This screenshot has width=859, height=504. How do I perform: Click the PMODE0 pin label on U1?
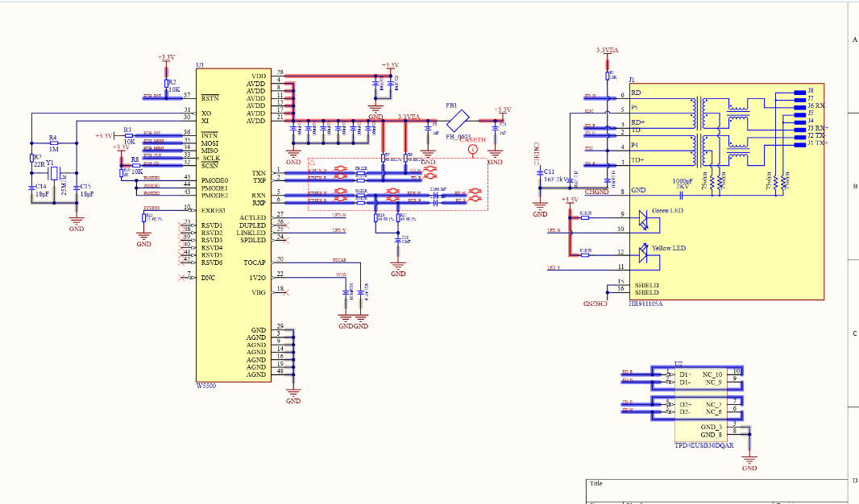[214, 180]
